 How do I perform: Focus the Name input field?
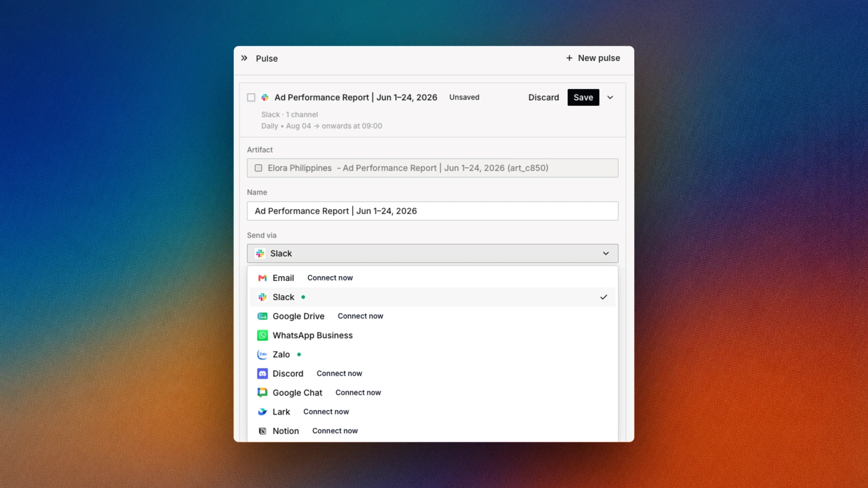pyautogui.click(x=432, y=211)
